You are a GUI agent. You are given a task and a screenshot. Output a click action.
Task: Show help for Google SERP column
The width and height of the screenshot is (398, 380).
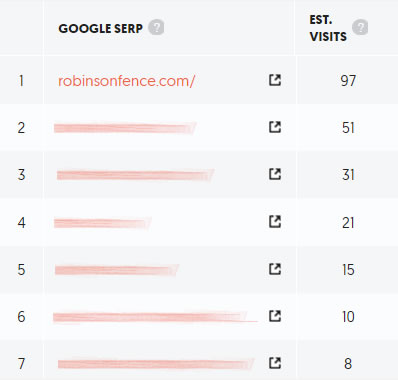[156, 27]
